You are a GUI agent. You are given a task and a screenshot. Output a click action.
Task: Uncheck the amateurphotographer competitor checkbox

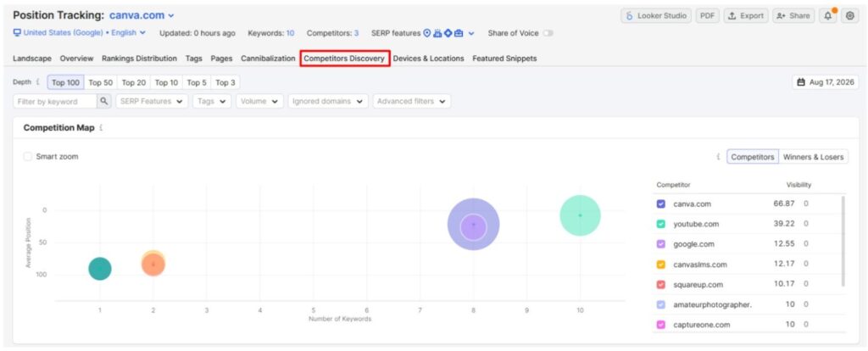coord(661,304)
